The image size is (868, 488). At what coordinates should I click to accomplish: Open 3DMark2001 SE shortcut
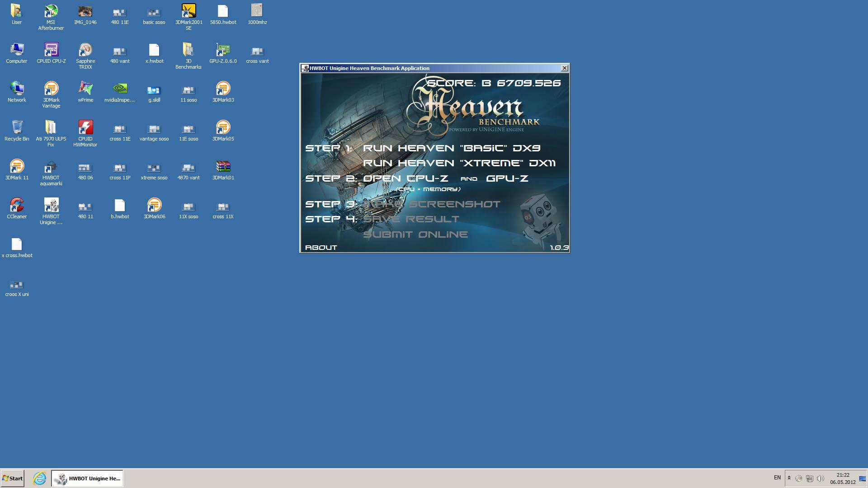pos(189,17)
